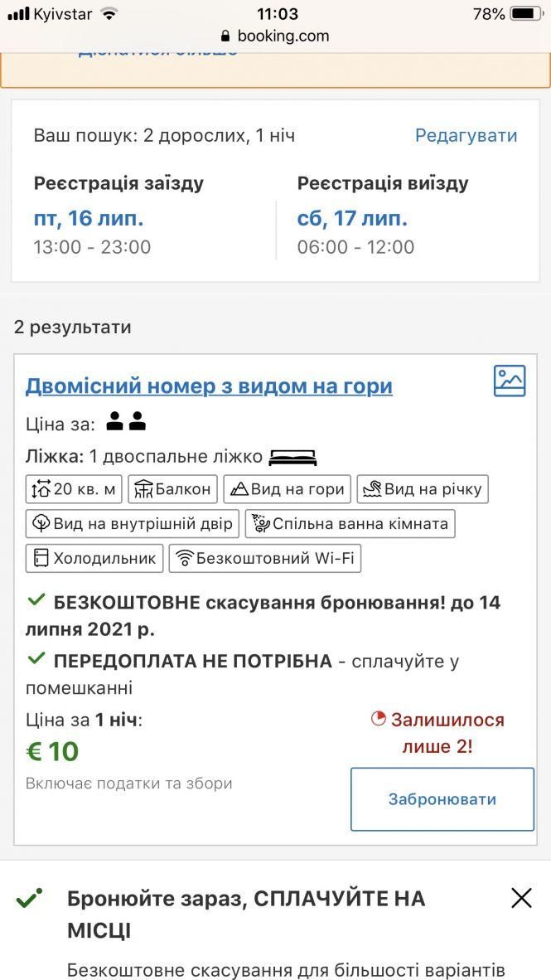Tap the free Wi-Fi icon
This screenshot has width=551, height=980.
184,559
